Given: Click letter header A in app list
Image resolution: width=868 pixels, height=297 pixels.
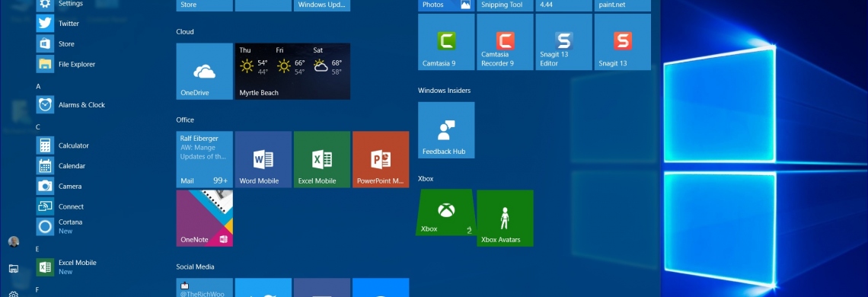Looking at the screenshot, I should (x=38, y=87).
